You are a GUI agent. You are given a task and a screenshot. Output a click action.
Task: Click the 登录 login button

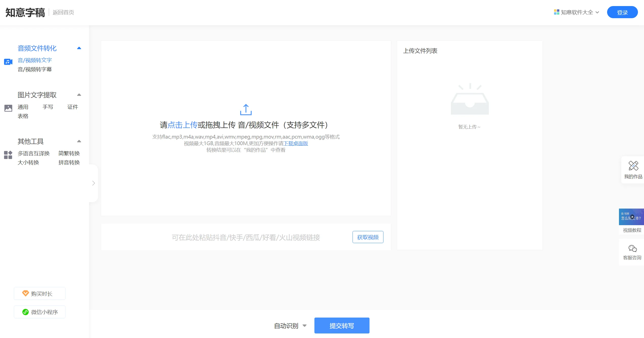[622, 12]
